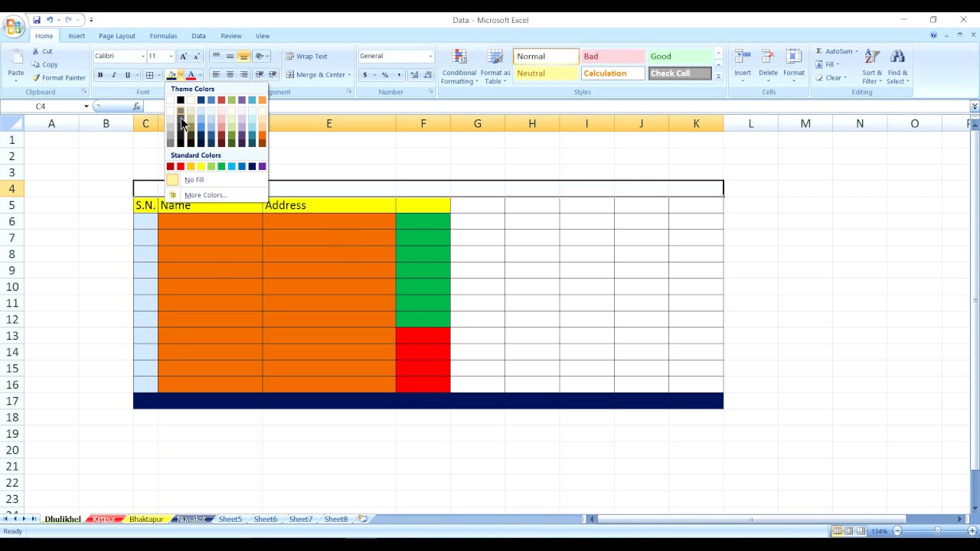
Task: Switch to the Page Layout tab
Action: (116, 36)
